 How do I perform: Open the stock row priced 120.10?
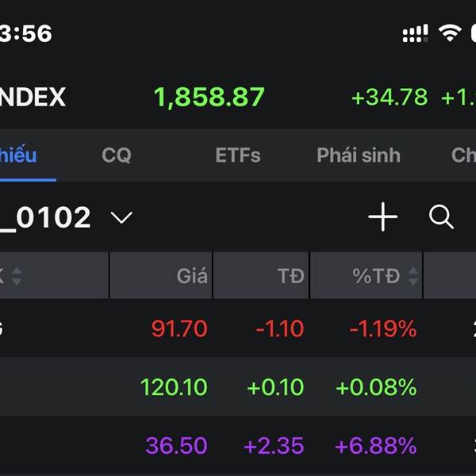[x=174, y=387]
